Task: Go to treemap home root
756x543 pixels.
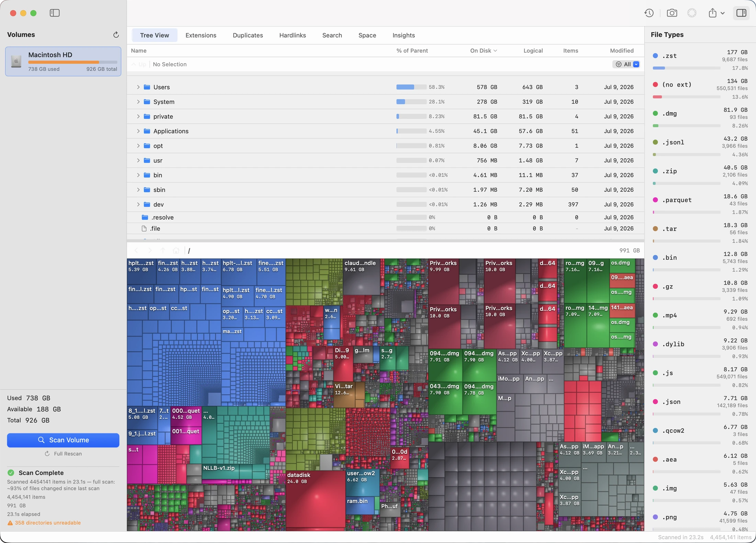Action: (x=176, y=251)
